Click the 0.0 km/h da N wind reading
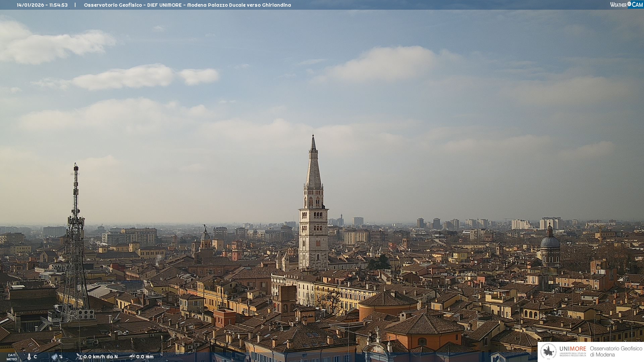The image size is (644, 362). [x=101, y=357]
